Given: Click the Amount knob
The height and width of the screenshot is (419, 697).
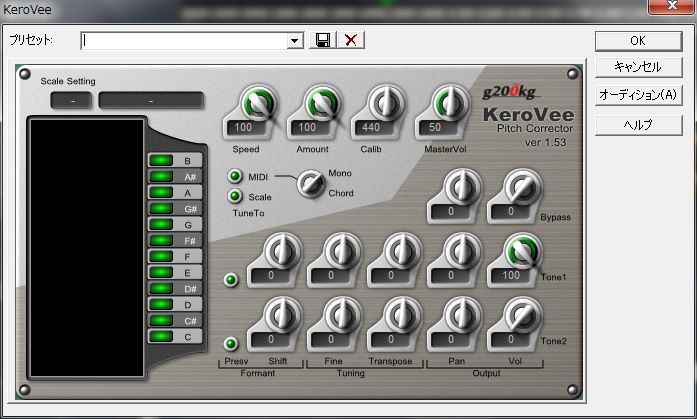Looking at the screenshot, I should click(323, 104).
